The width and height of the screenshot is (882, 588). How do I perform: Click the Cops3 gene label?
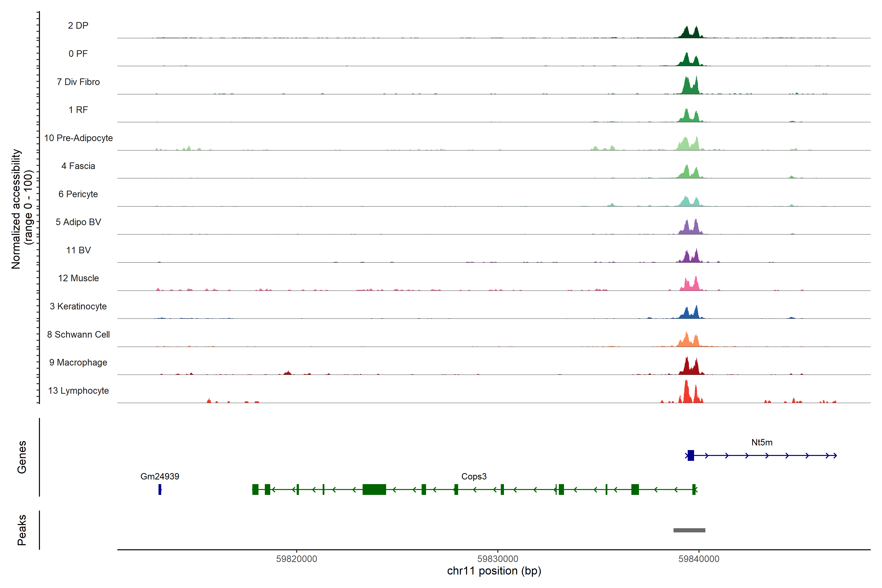pos(474,476)
